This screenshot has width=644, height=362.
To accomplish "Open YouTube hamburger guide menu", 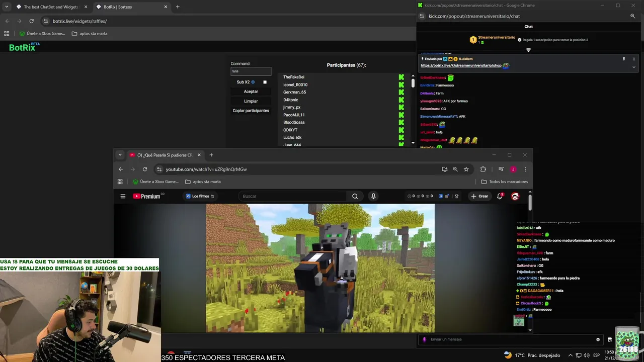I will coord(123,196).
